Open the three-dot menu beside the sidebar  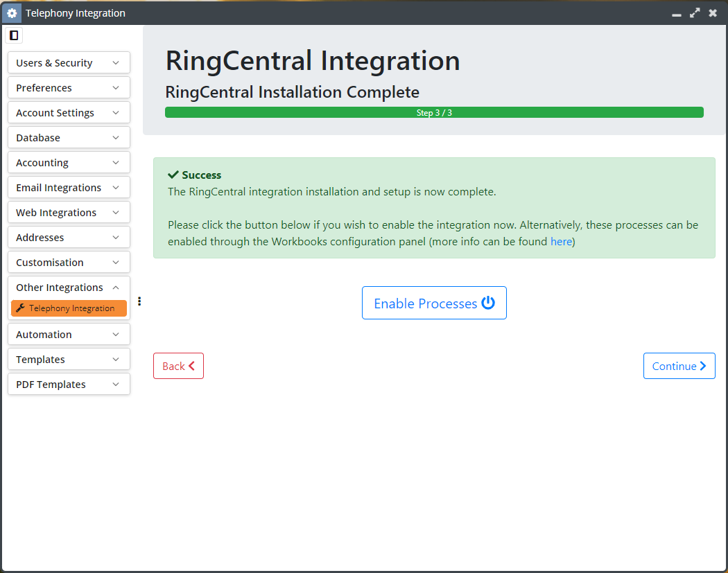click(x=139, y=301)
